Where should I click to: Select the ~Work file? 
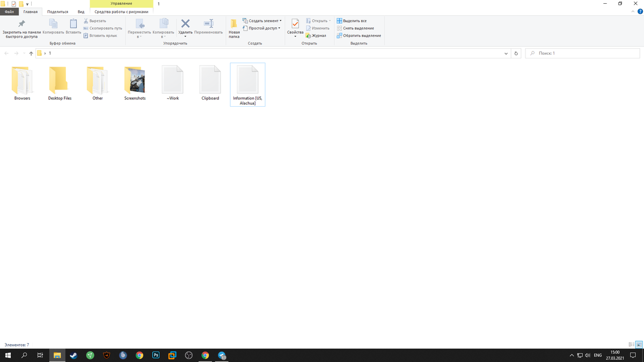pos(173,84)
